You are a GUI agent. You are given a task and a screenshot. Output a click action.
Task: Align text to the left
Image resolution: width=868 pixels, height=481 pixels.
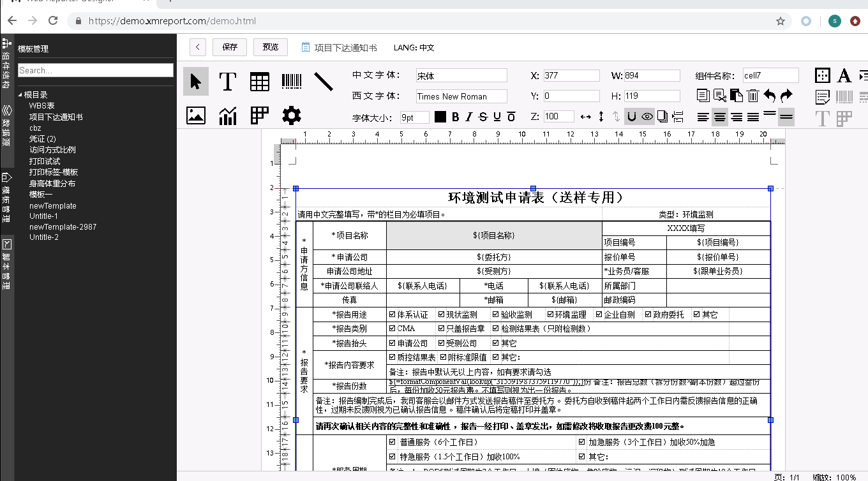tap(703, 117)
